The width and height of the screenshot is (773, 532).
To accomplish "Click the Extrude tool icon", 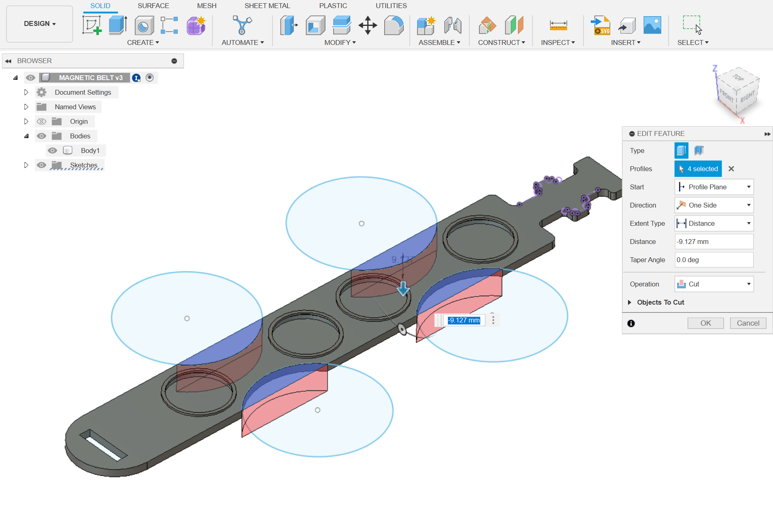I will [118, 25].
